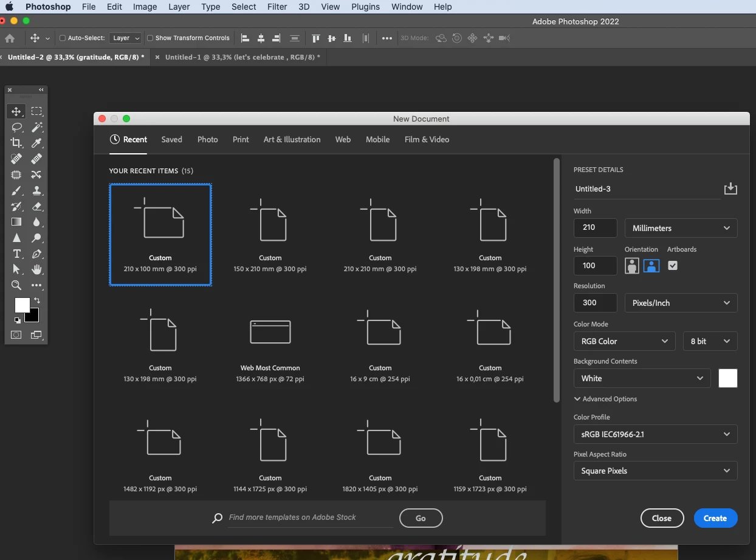The image size is (756, 560).
Task: Select the Hand tool
Action: (36, 269)
